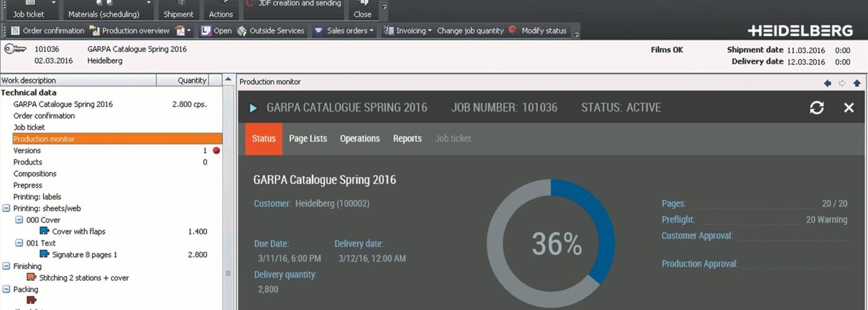Screen dimensions: 868x310
Task: Click the blue puzzle icon of Cover with flaps
Action: [x=44, y=231]
